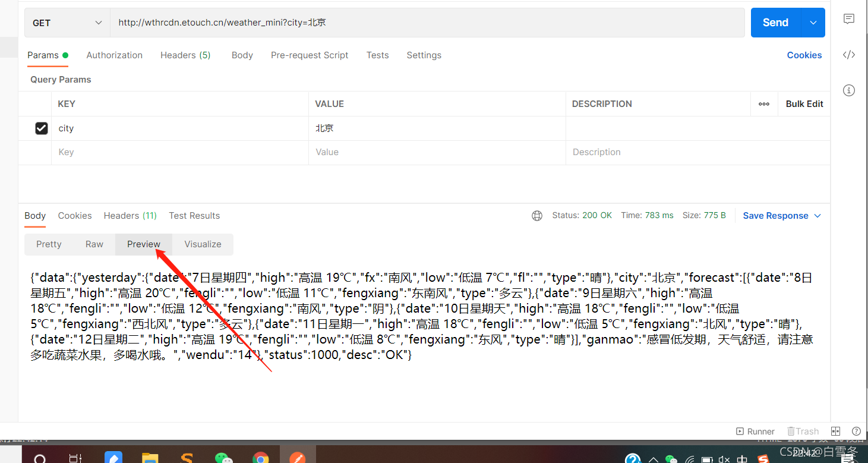Screen dimensions: 868x463
Task: Open the request Body tab
Action: point(242,55)
